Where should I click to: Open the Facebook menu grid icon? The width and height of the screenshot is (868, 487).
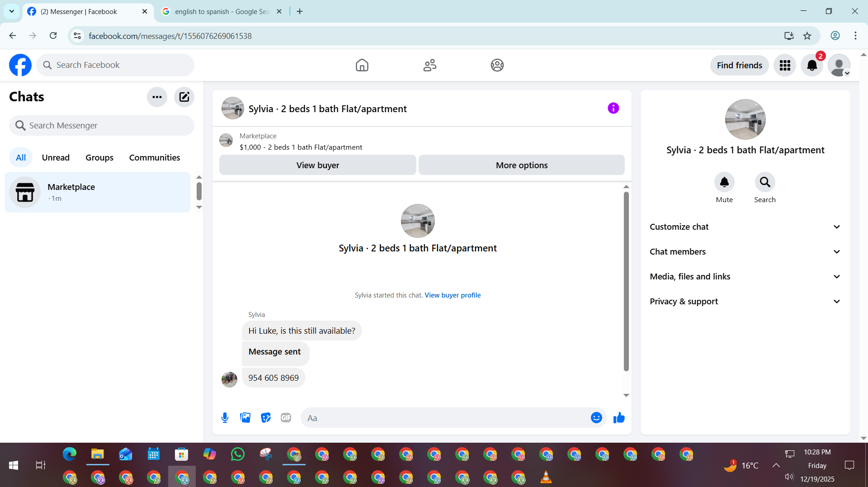pos(785,65)
